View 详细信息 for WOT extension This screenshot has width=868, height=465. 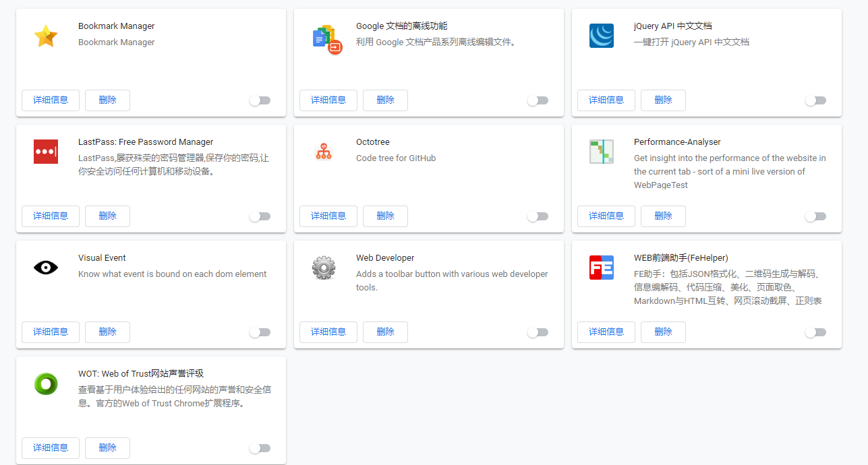51,448
